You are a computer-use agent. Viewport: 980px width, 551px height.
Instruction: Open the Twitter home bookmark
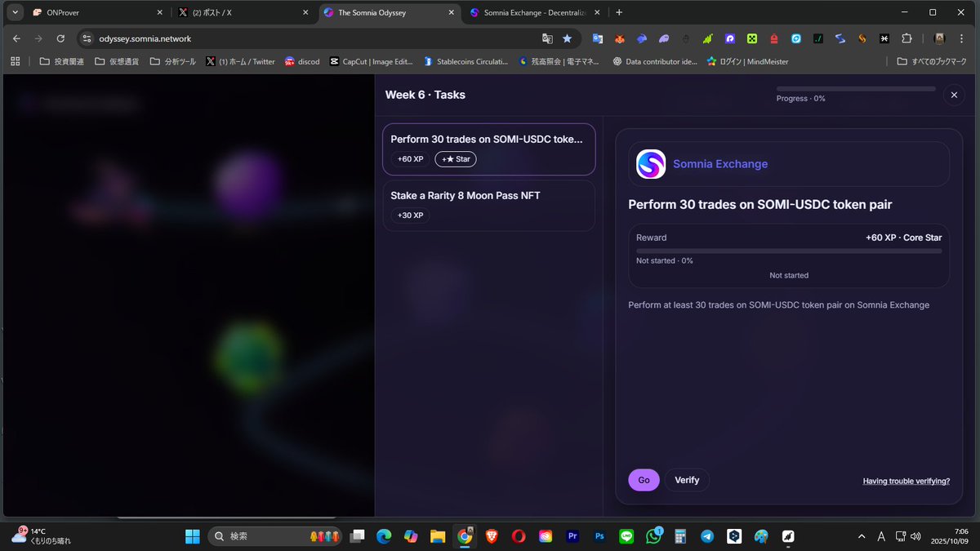click(240, 61)
